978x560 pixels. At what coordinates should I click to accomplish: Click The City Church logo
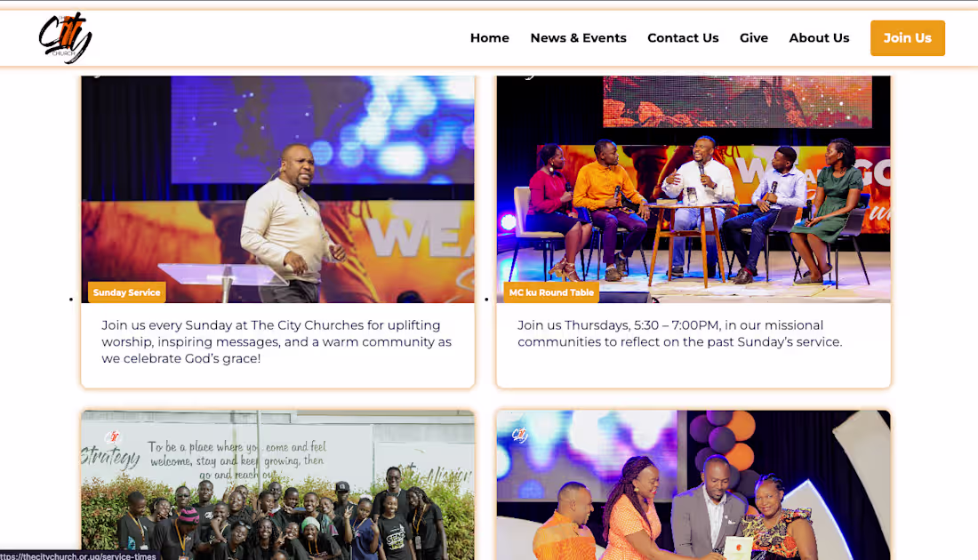click(66, 37)
